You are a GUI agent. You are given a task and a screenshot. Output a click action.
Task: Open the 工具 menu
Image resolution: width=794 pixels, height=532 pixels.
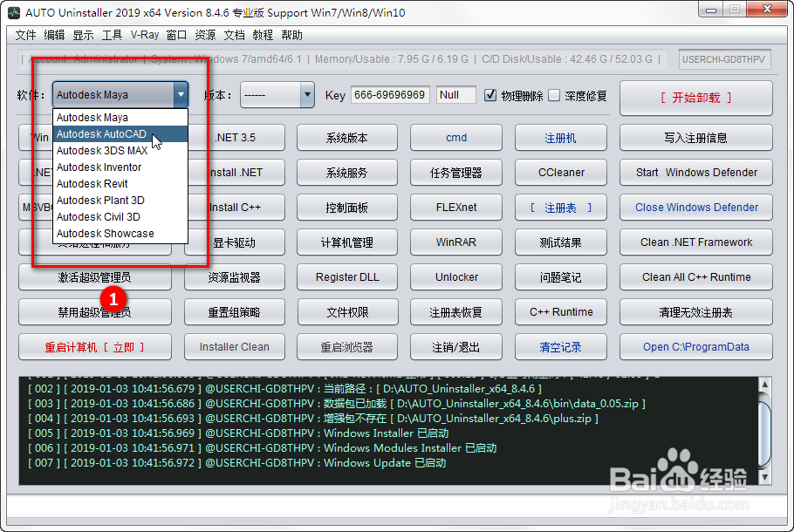pyautogui.click(x=112, y=35)
